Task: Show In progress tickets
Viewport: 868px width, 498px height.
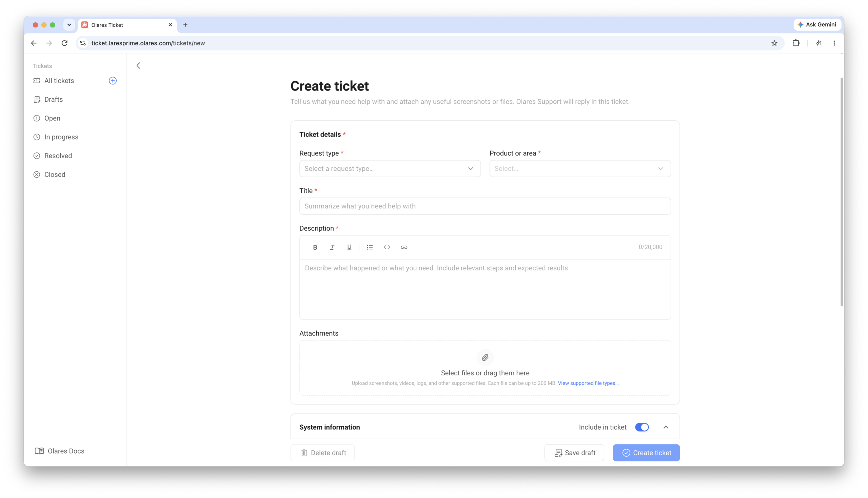Action: click(x=61, y=137)
